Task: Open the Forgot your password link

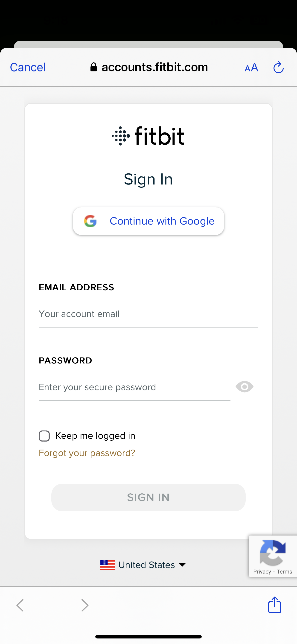Action: pos(87,453)
